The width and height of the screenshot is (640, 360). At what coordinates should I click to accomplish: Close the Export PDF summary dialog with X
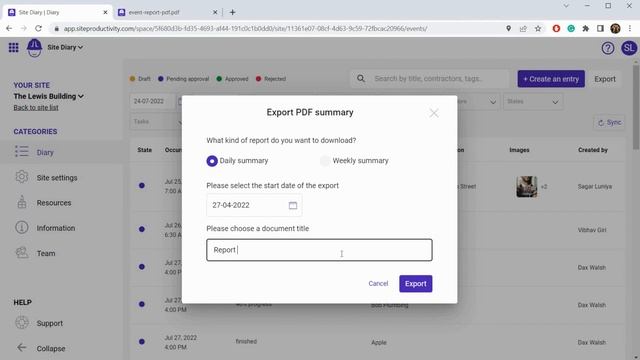(x=434, y=113)
